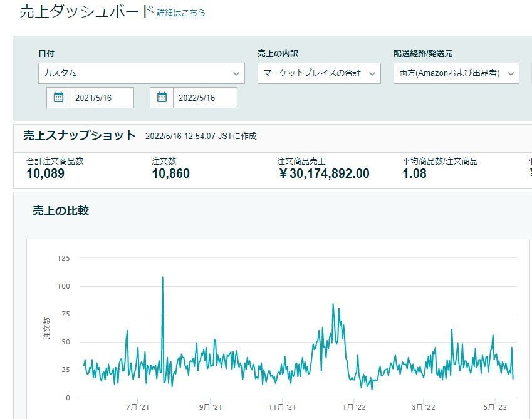Open the マーケットプレイスの合計 dropdown
The width and height of the screenshot is (532, 419).
(319, 73)
